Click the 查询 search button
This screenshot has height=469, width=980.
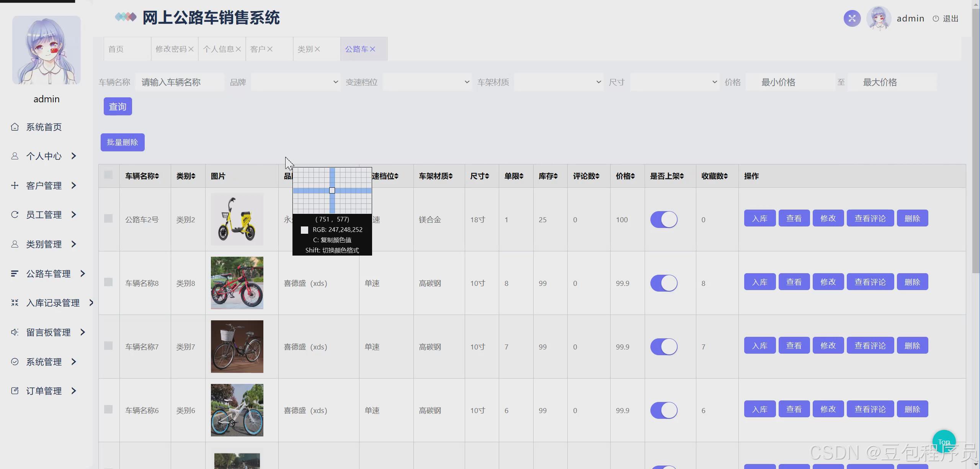(x=118, y=107)
